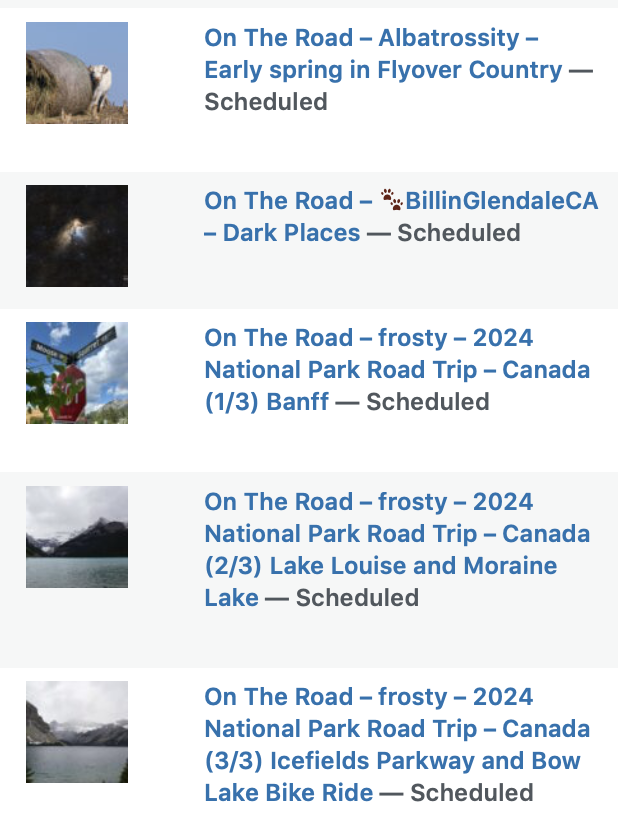Click the paw prints icon before BillinGlendaleCA
This screenshot has height=820, width=618.
pos(392,200)
